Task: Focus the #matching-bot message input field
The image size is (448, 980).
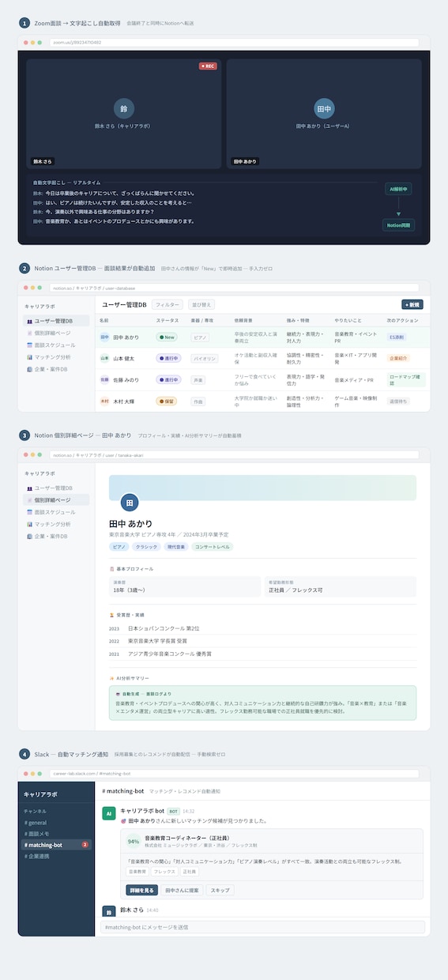Action: [262, 926]
